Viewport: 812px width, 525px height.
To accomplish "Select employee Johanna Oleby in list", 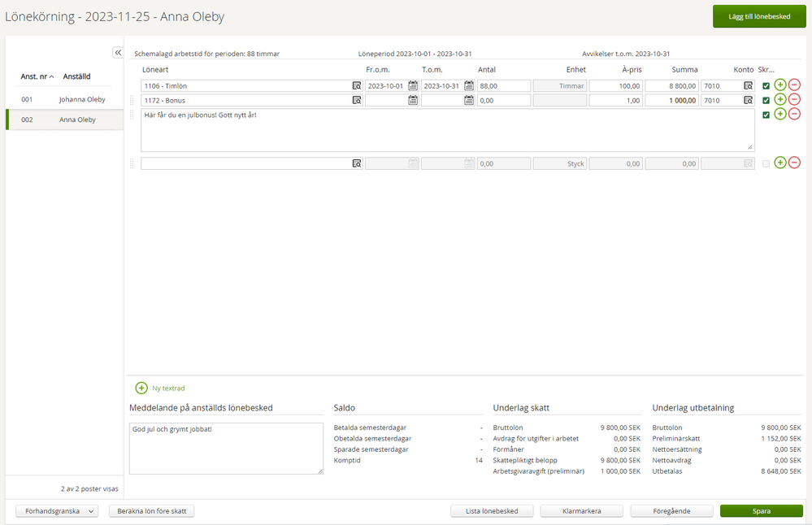I will click(81, 99).
